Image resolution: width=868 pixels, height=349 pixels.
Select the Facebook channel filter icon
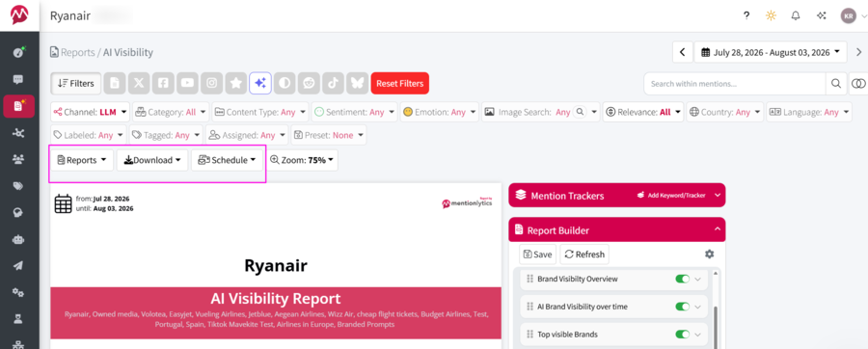tap(163, 83)
